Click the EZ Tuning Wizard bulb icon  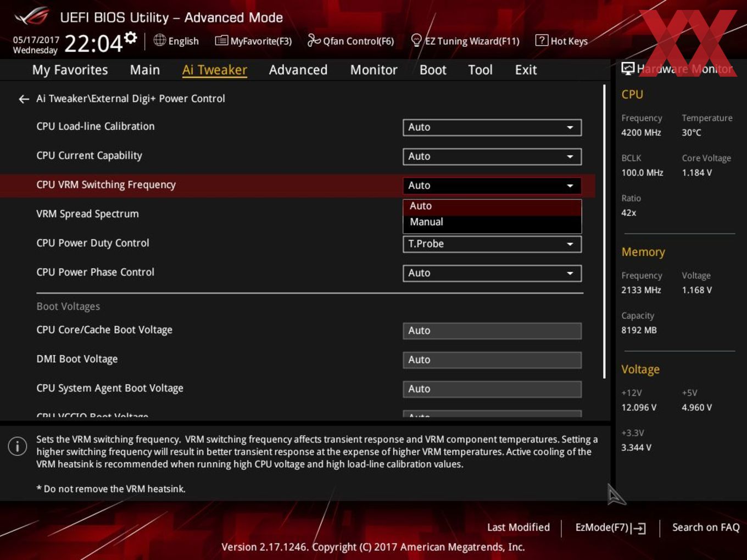[x=416, y=40]
